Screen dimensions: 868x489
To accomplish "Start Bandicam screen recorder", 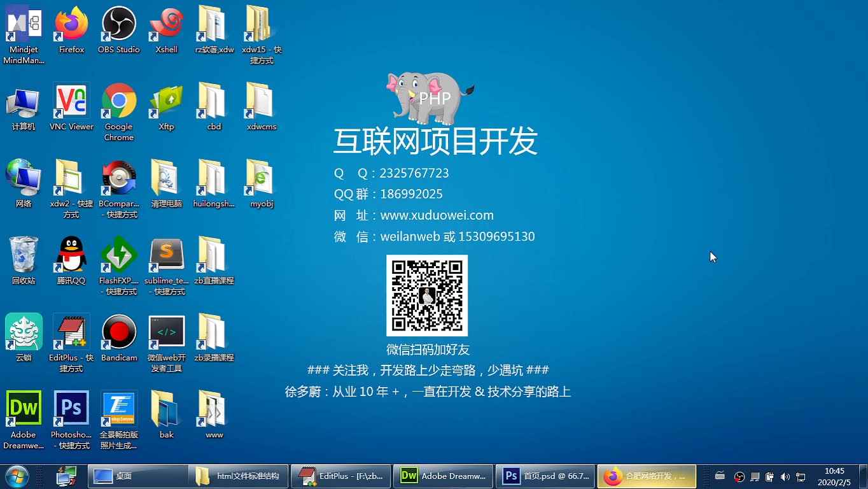I will (x=118, y=330).
